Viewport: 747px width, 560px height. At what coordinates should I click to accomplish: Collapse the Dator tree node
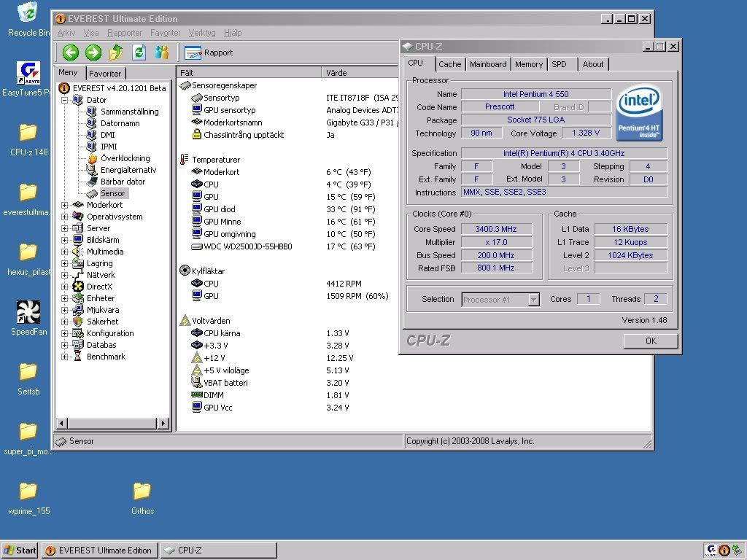65,100
